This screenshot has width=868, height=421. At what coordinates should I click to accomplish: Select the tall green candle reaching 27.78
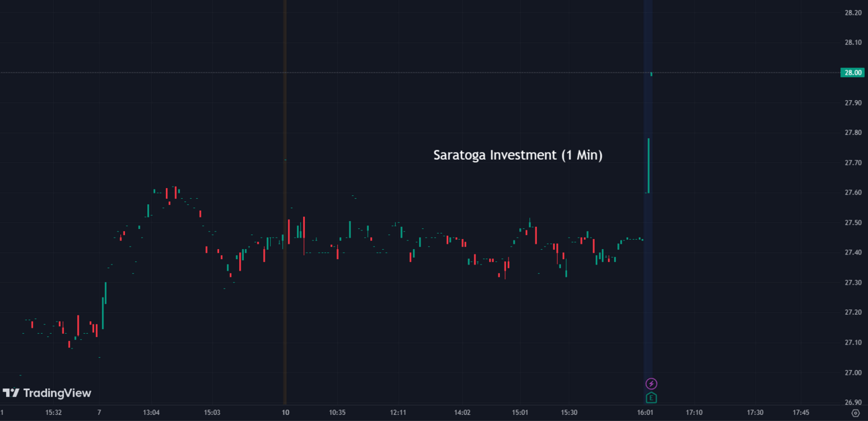648,166
